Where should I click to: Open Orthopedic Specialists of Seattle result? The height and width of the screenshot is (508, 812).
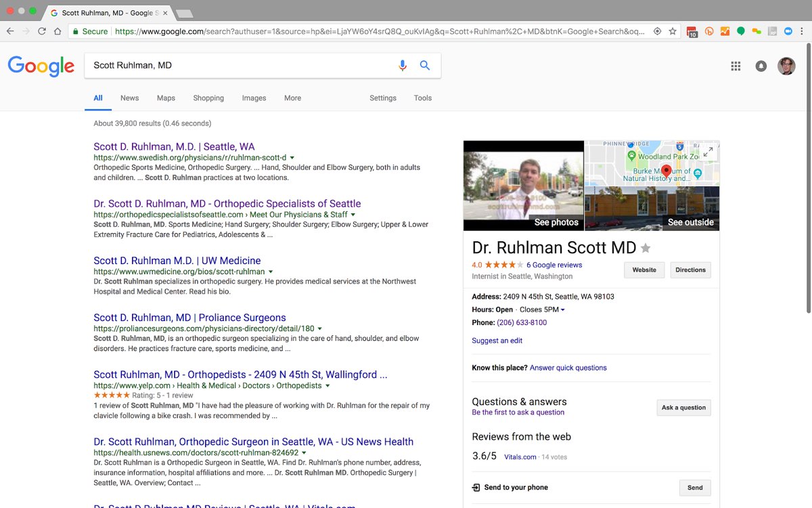pos(227,203)
